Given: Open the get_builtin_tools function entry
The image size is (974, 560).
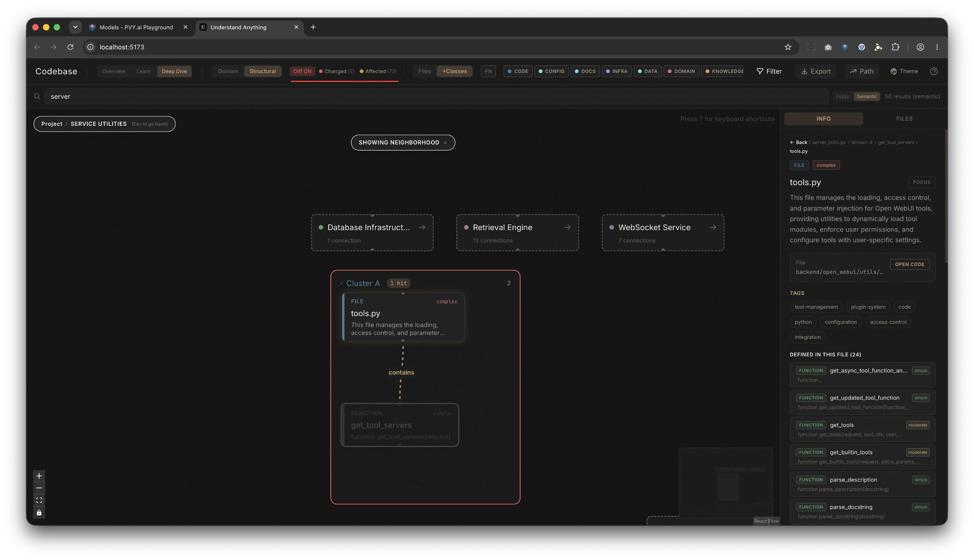Looking at the screenshot, I should [862, 457].
